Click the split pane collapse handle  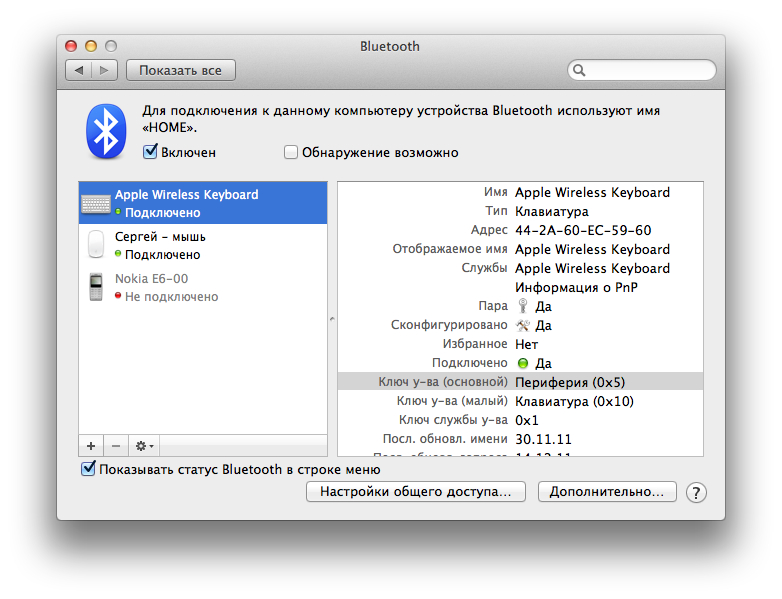(x=332, y=319)
